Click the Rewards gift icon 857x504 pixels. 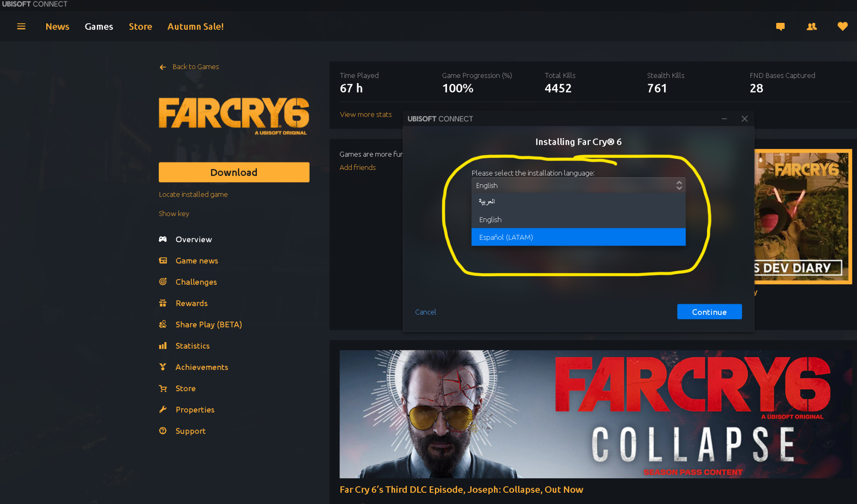pyautogui.click(x=163, y=303)
